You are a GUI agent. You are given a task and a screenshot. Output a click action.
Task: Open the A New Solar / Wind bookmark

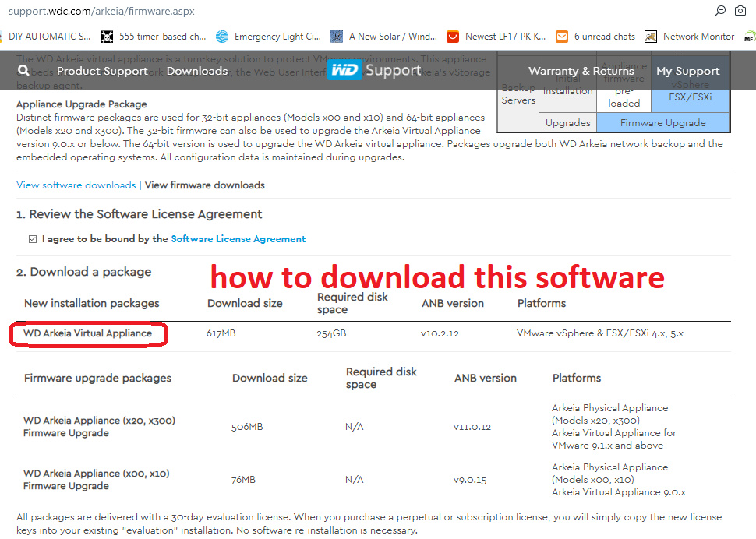383,37
